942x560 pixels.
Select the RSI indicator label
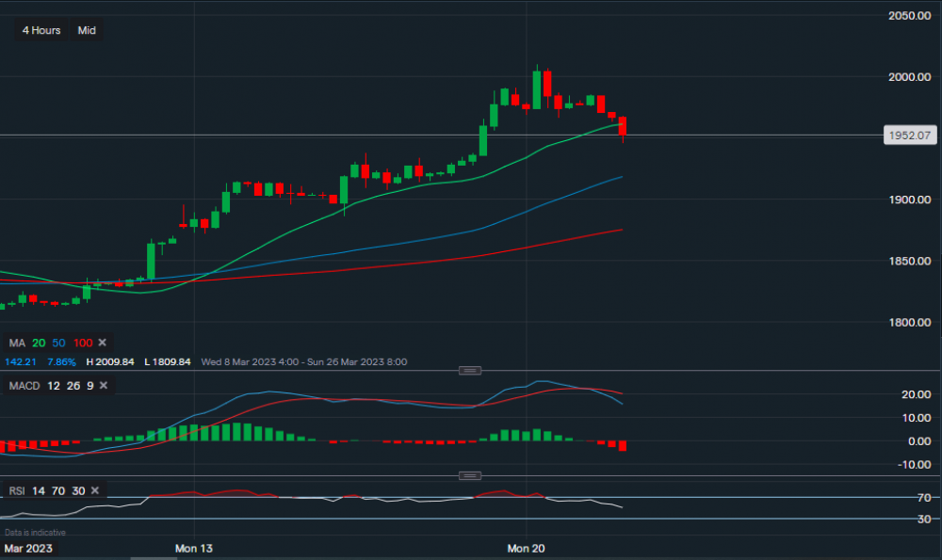pos(17,490)
